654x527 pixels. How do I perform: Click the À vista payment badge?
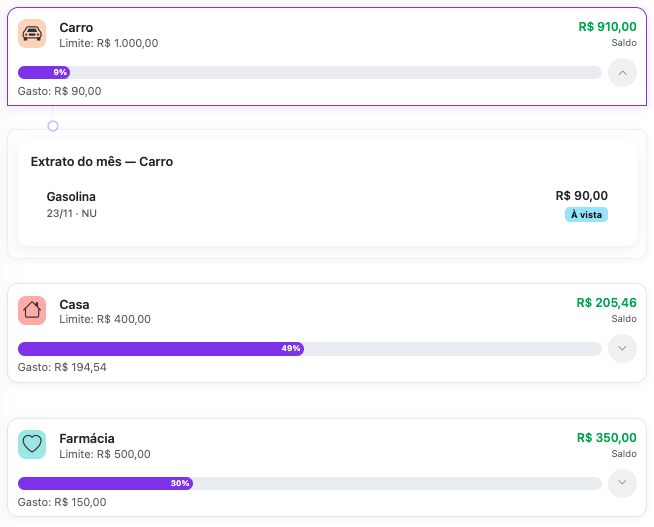tap(586, 214)
